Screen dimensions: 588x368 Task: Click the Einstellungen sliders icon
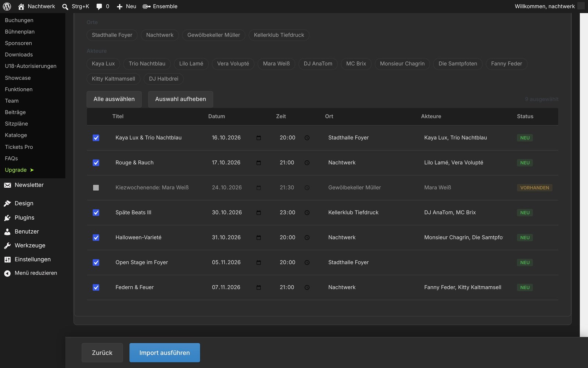point(7,259)
